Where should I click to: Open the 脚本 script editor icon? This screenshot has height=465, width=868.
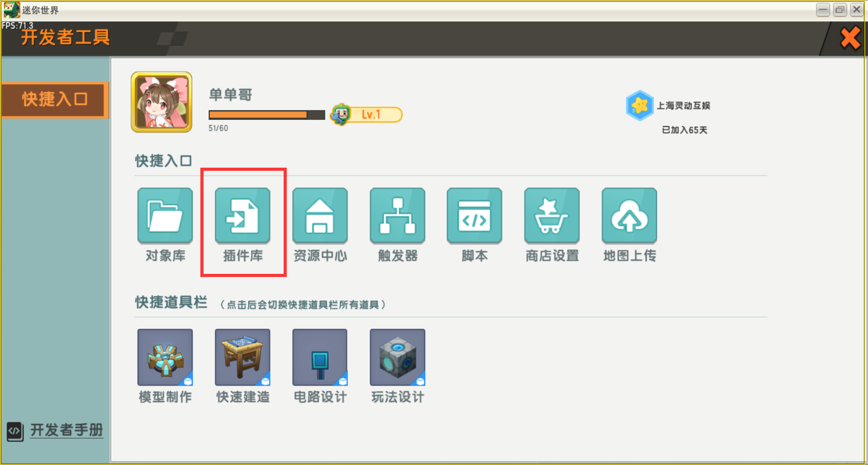click(x=474, y=216)
